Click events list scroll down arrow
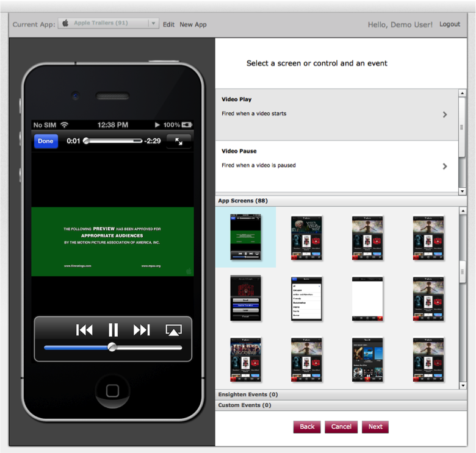Image resolution: width=476 pixels, height=453 pixels. click(x=462, y=191)
